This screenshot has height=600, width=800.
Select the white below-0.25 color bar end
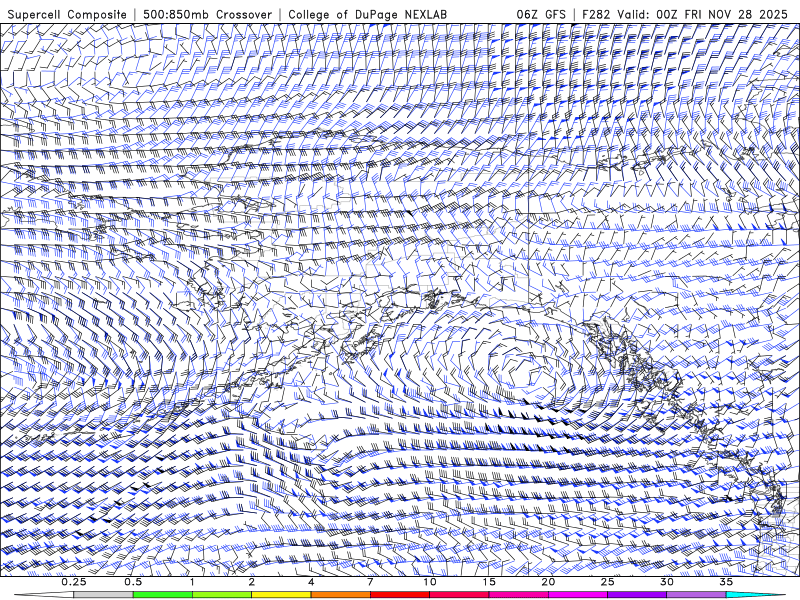click(44, 595)
